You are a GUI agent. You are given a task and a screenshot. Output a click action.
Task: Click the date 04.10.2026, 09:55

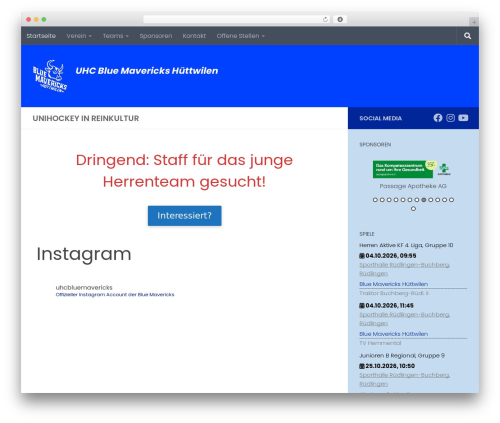coord(391,256)
